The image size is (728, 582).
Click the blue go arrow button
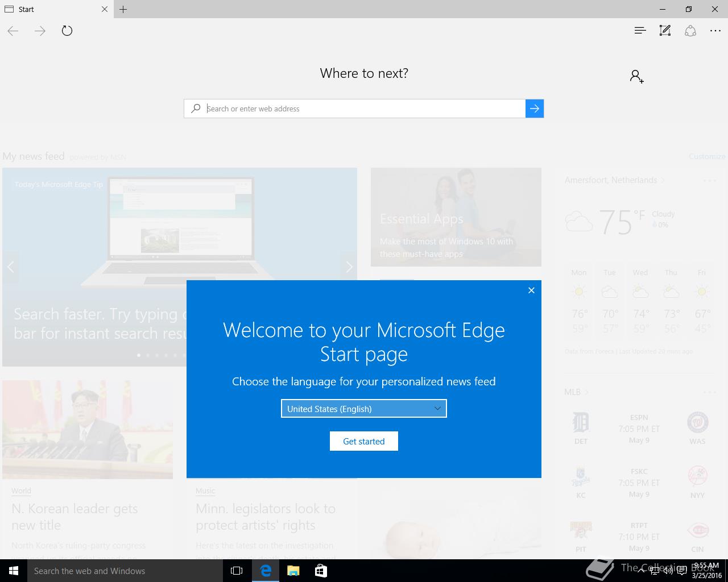535,109
